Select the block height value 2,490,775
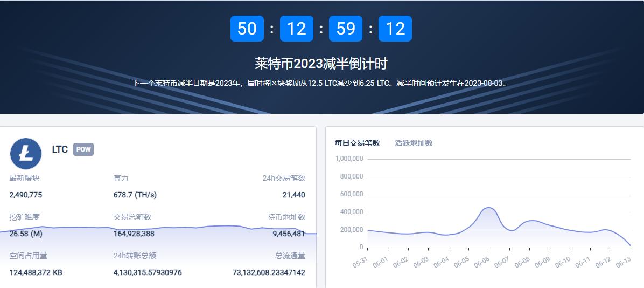This screenshot has height=288, width=644. (x=26, y=195)
